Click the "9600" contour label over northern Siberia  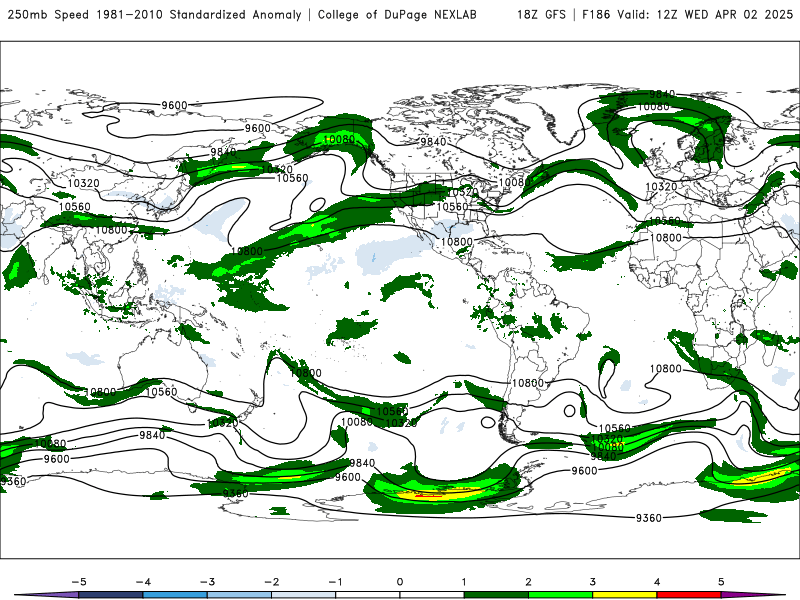coord(174,105)
